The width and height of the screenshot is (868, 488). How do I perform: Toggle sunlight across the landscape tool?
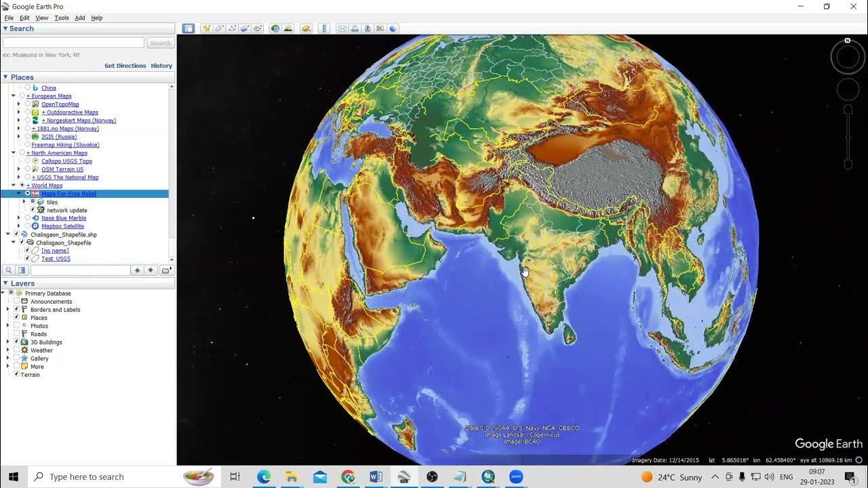[288, 28]
